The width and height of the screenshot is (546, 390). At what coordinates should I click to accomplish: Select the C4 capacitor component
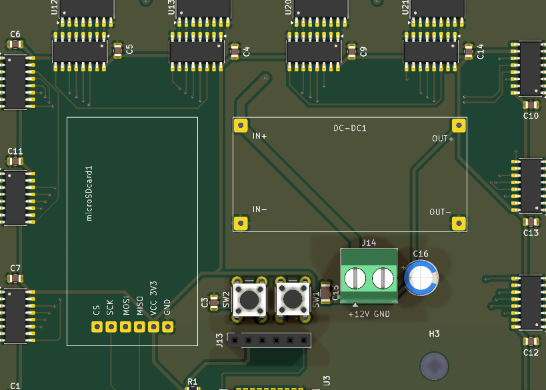tap(235, 51)
